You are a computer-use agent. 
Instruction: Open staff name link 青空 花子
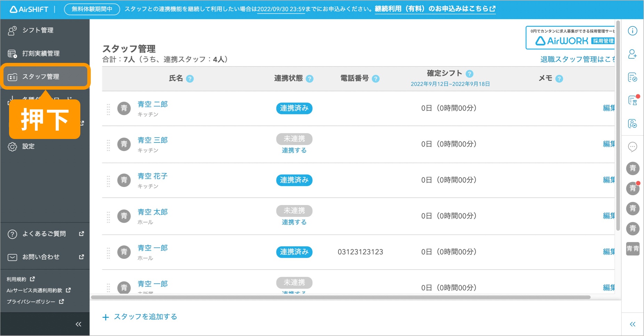(152, 176)
